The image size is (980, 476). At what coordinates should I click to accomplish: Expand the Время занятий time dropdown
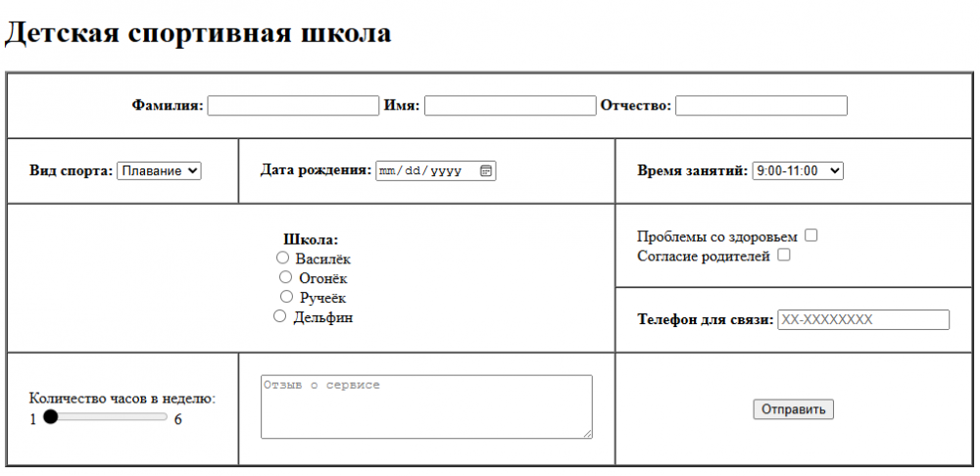click(798, 170)
